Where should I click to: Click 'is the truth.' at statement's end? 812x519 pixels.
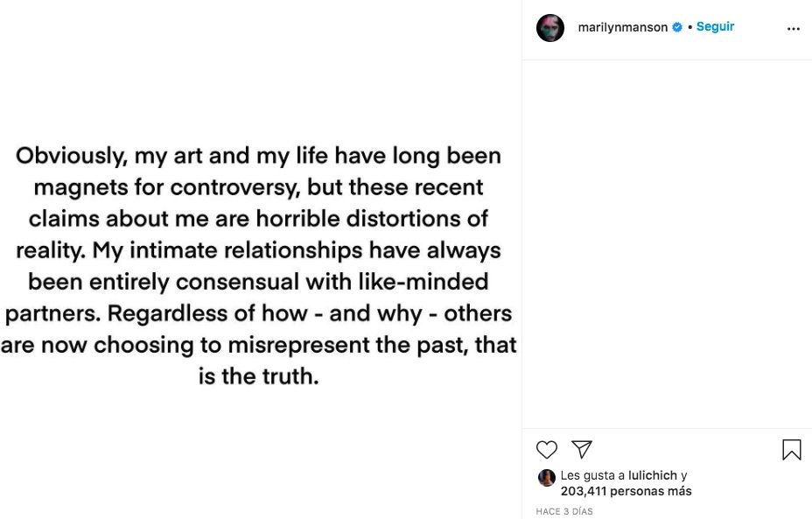tap(259, 376)
